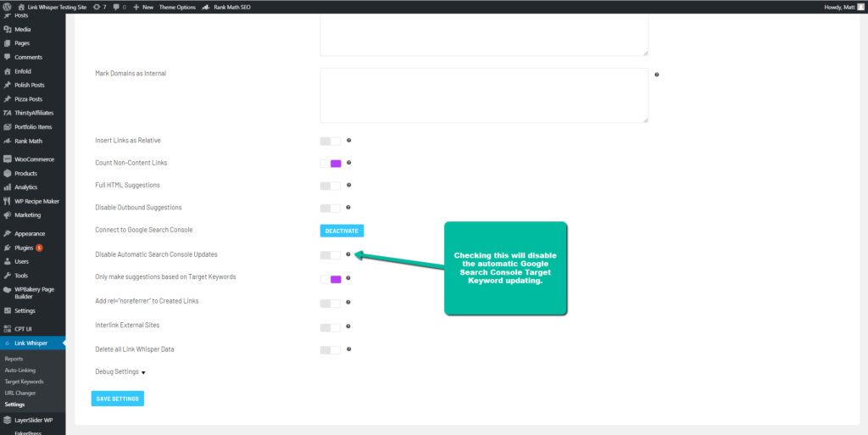Open LayerSlider WP in the sidebar

click(x=33, y=420)
